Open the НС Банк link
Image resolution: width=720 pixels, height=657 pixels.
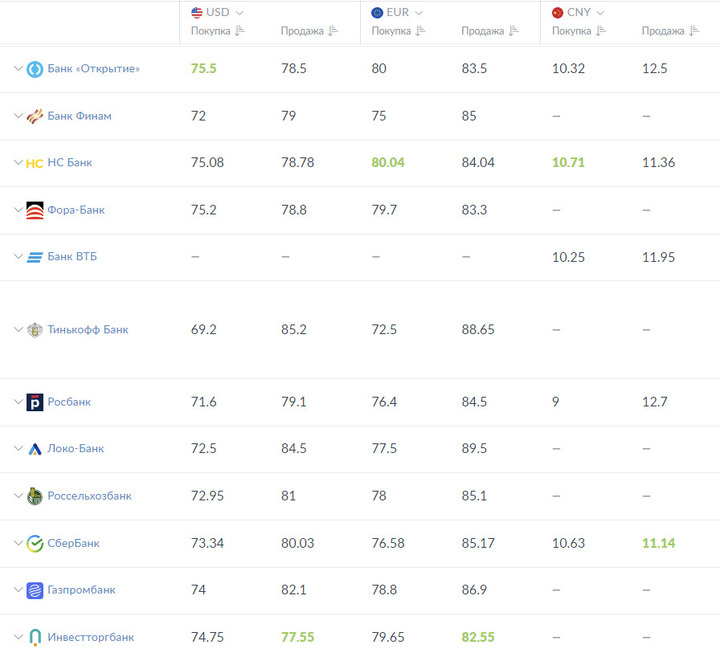[70, 163]
